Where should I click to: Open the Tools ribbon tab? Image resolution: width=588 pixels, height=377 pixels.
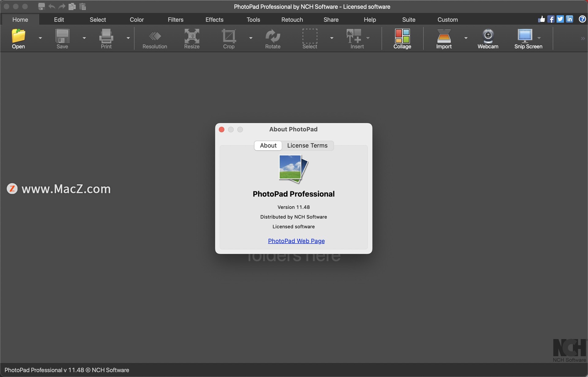tap(253, 20)
